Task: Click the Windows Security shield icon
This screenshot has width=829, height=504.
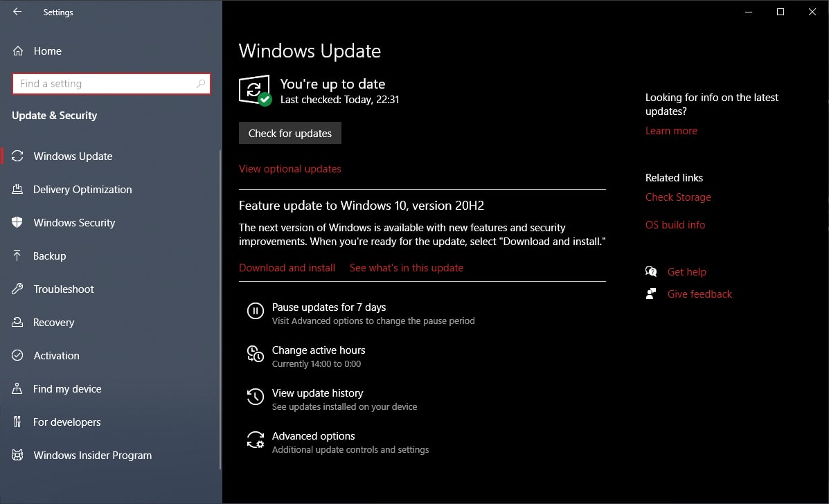Action: click(x=17, y=222)
